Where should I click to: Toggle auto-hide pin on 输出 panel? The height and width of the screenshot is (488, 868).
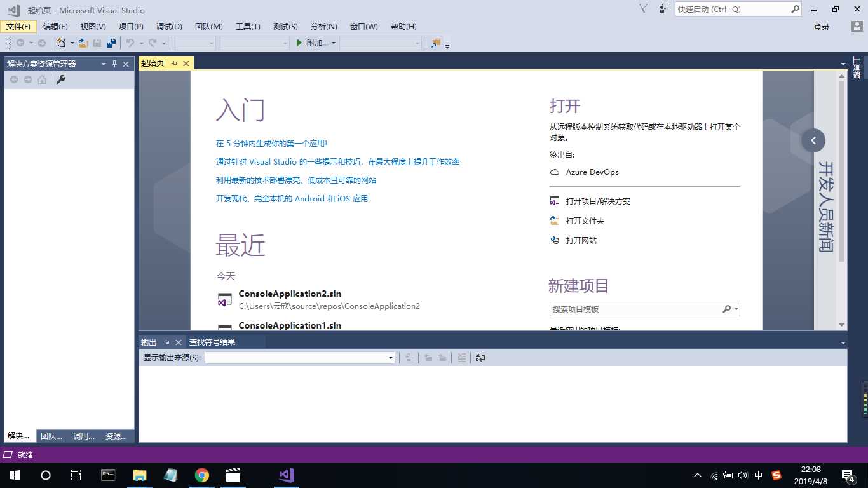[166, 342]
